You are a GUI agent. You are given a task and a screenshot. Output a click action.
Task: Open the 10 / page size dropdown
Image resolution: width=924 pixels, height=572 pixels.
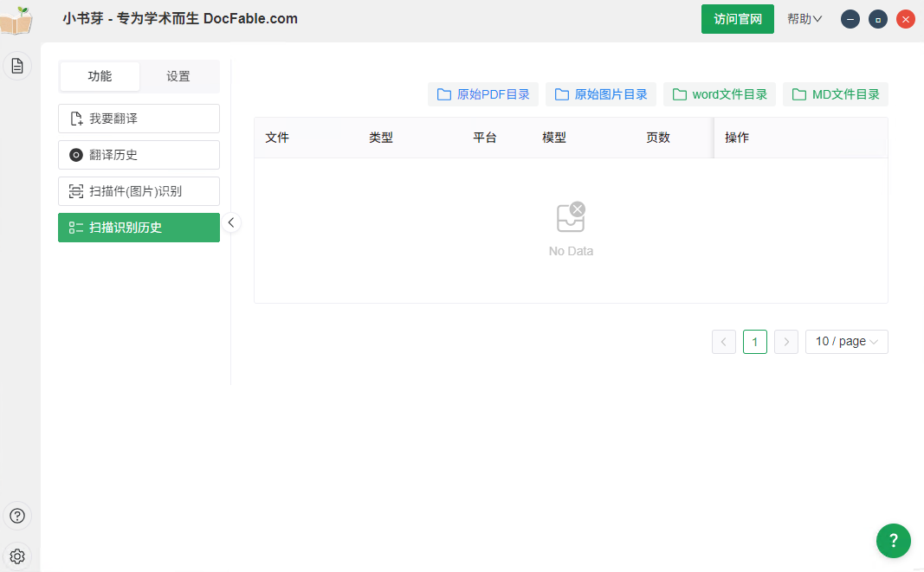pyautogui.click(x=846, y=342)
